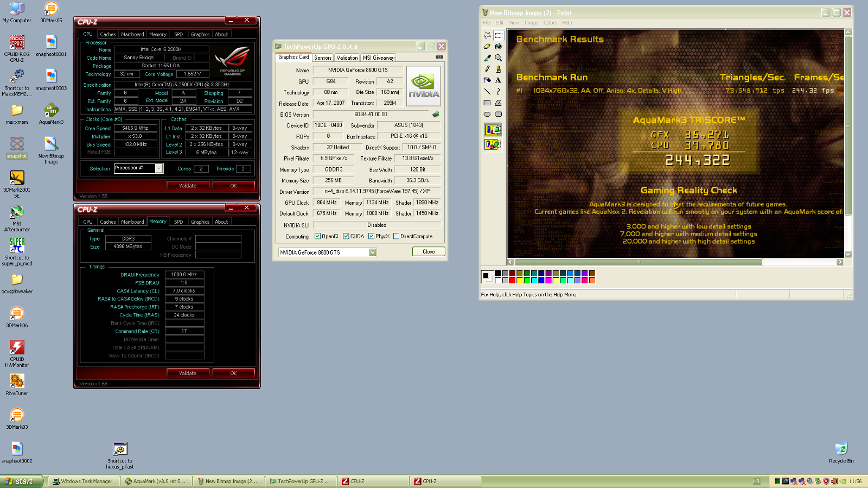
Task: Select the Rectangle shape tool
Action: [487, 103]
